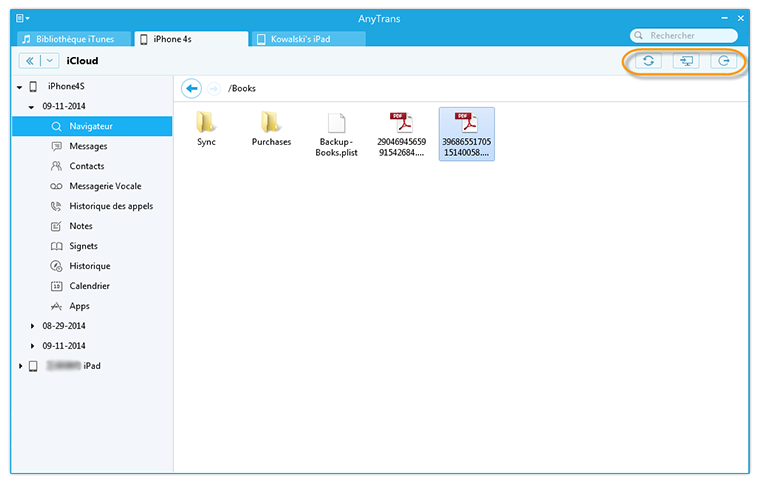Select the Sync folder
The image size is (760, 484).
tap(206, 129)
